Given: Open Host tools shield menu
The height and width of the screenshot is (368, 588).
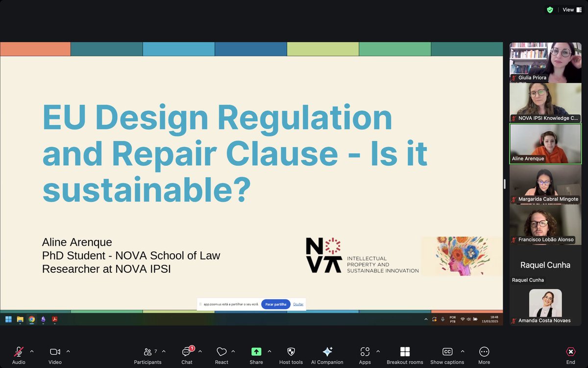Looking at the screenshot, I should (x=291, y=355).
